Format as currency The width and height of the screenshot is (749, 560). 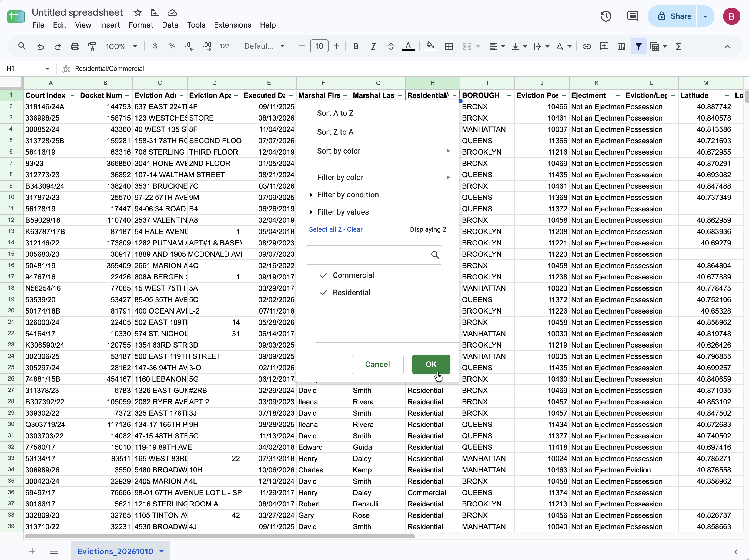[155, 46]
